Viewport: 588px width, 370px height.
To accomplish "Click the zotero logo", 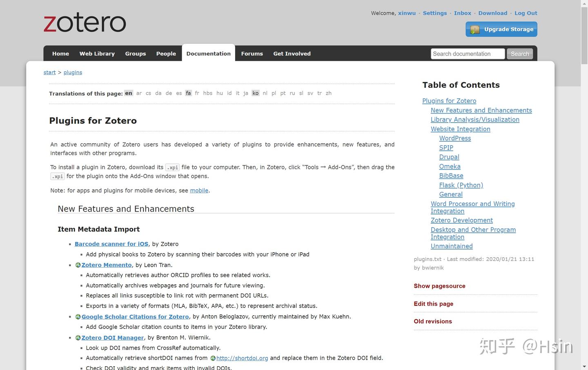I will [x=85, y=23].
